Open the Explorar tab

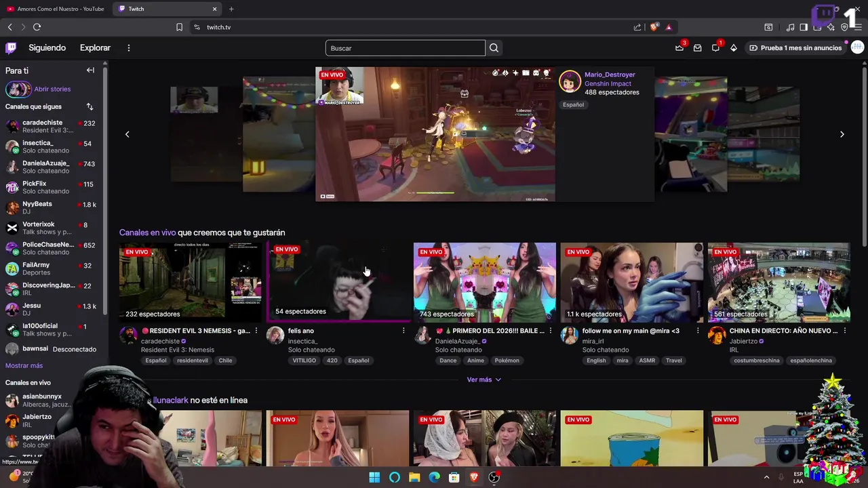95,48
